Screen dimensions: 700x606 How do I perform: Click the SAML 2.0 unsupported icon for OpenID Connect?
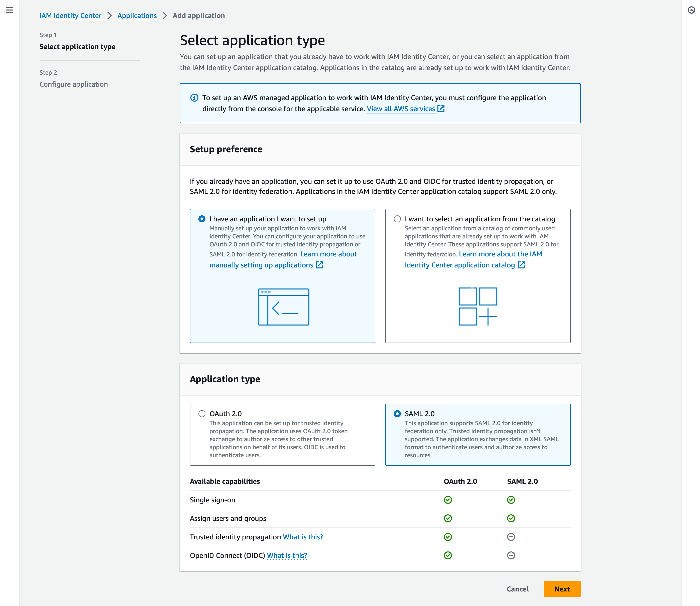pos(511,556)
